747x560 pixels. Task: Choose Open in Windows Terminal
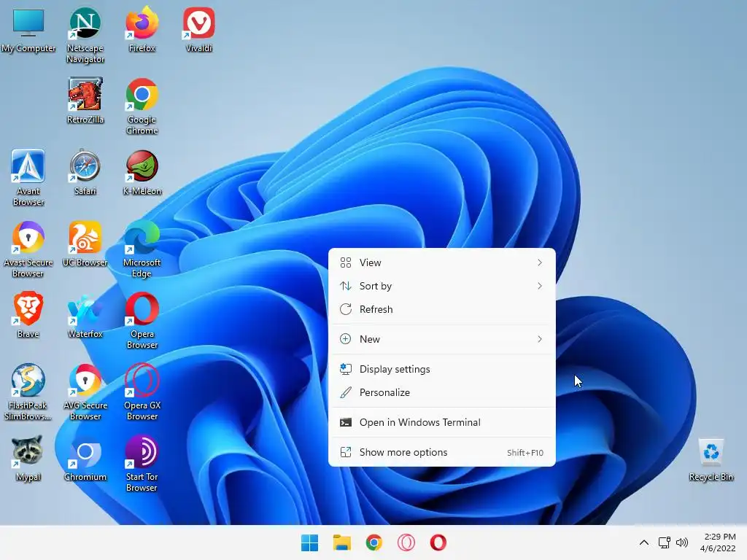tap(441, 422)
